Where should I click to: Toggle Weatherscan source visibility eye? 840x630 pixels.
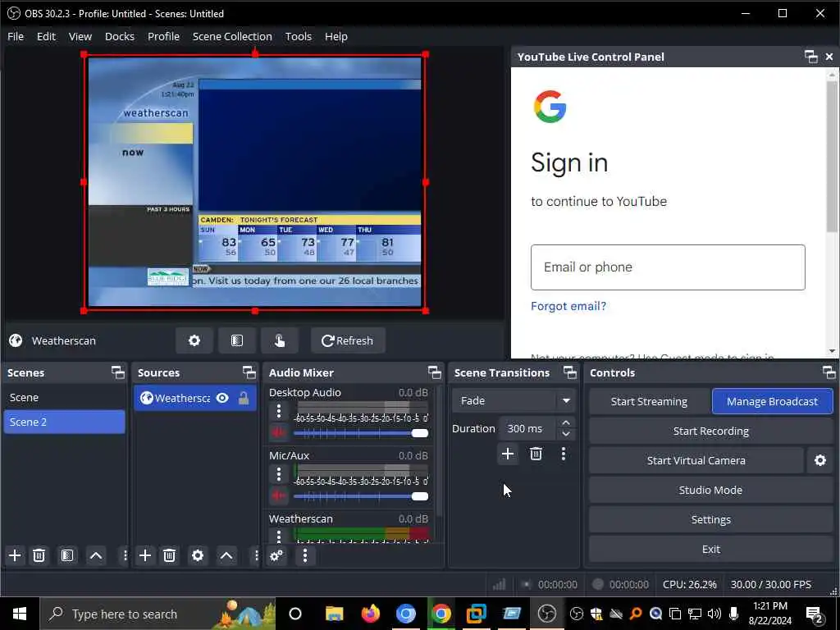(x=222, y=398)
